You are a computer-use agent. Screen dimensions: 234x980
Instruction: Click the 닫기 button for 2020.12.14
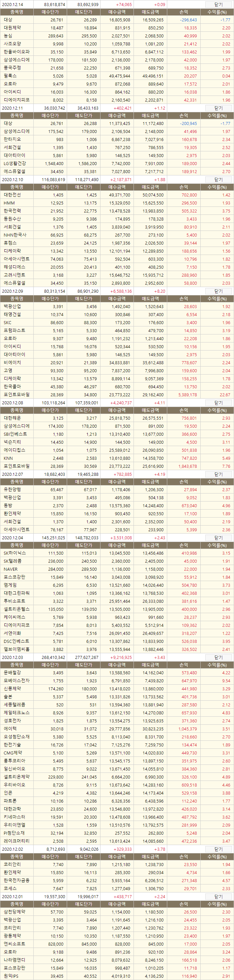click(x=218, y=5)
